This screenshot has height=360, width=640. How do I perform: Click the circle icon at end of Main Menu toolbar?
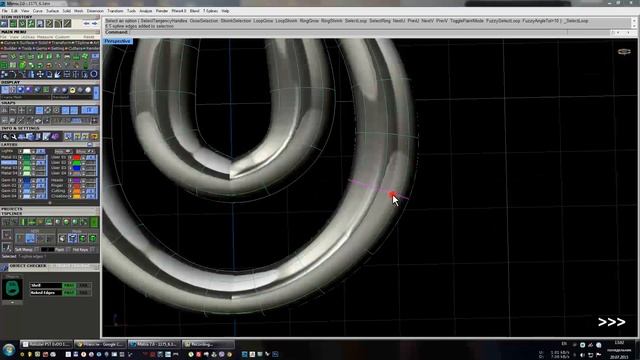coord(94,74)
